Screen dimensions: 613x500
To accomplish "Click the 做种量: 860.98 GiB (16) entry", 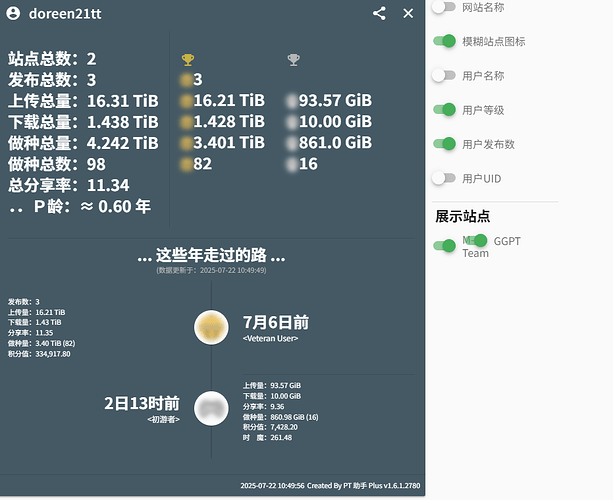I will (281, 417).
